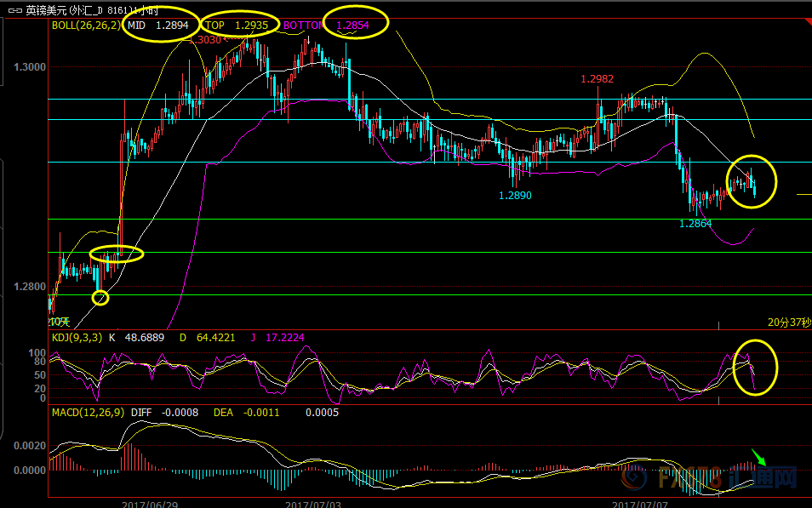
Task: Select the 1.3030 high price label
Action: [x=206, y=40]
